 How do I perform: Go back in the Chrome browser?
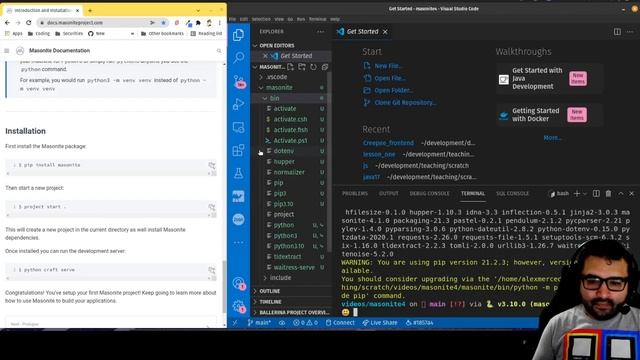(x=7, y=23)
